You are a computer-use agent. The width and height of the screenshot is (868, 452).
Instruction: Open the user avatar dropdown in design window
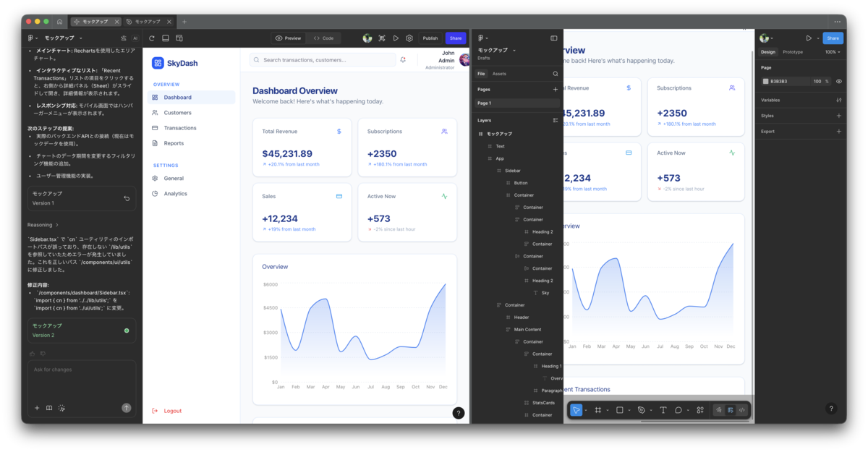tap(766, 38)
